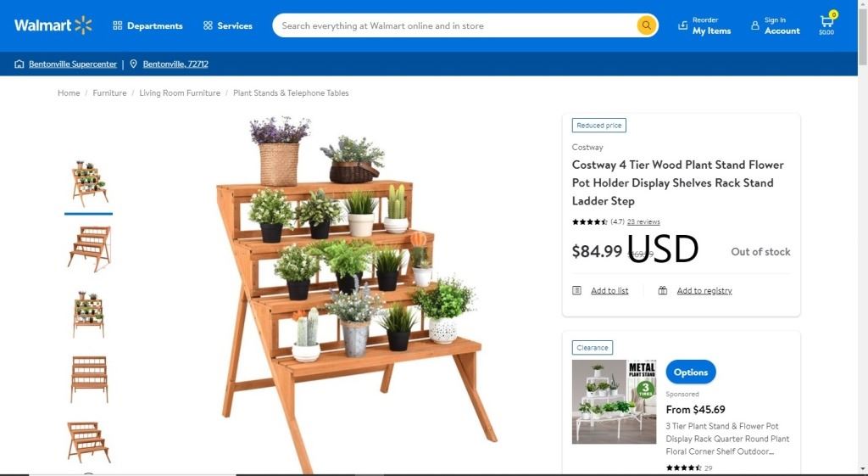Select the second plant stand thumbnail
The image size is (868, 476).
pos(89,249)
